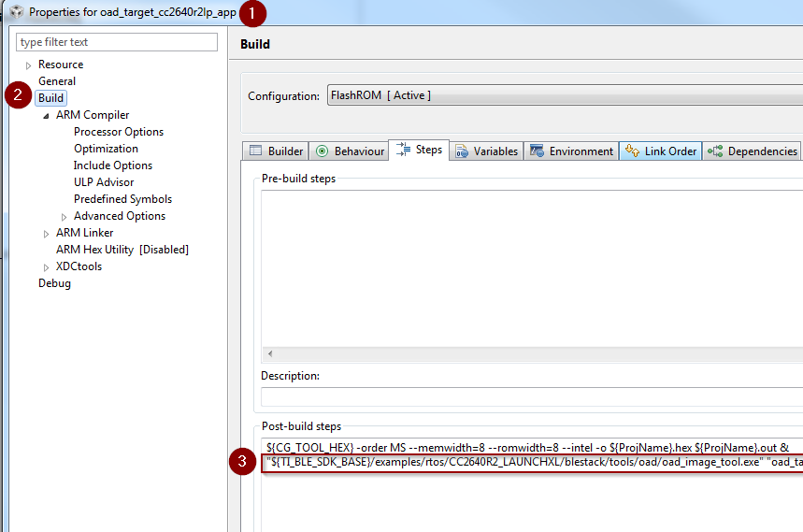The height and width of the screenshot is (532, 803).
Task: Select ARM Hex Utility [Disabled] item
Action: coord(122,250)
